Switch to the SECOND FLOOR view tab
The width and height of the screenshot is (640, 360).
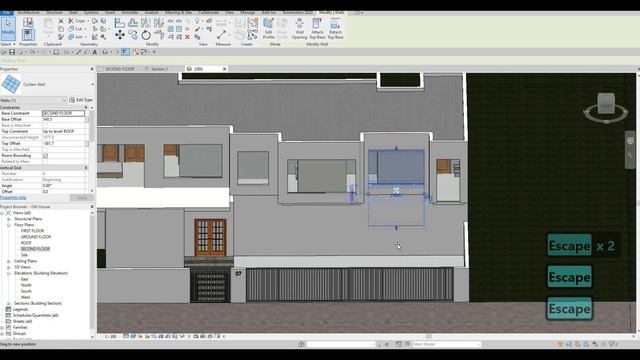pos(120,69)
